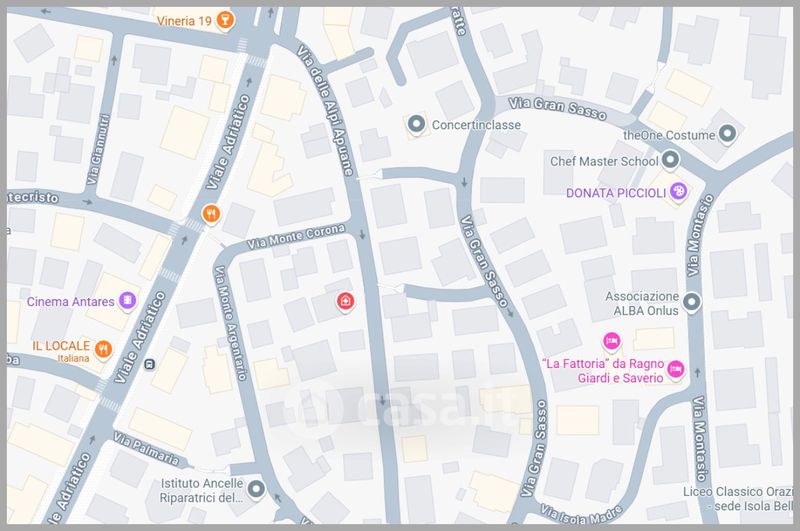Select the unlabeled restaurant icon near Via Monte Corona
This screenshot has height=531, width=800.
coord(210,212)
